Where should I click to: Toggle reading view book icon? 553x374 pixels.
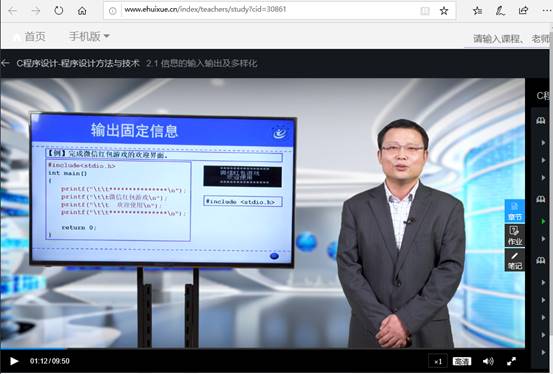pyautogui.click(x=425, y=11)
